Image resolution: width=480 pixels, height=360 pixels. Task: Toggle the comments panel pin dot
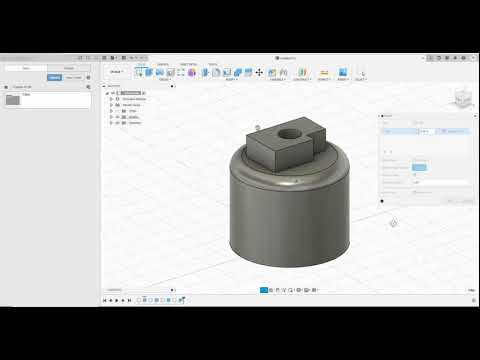(x=172, y=290)
